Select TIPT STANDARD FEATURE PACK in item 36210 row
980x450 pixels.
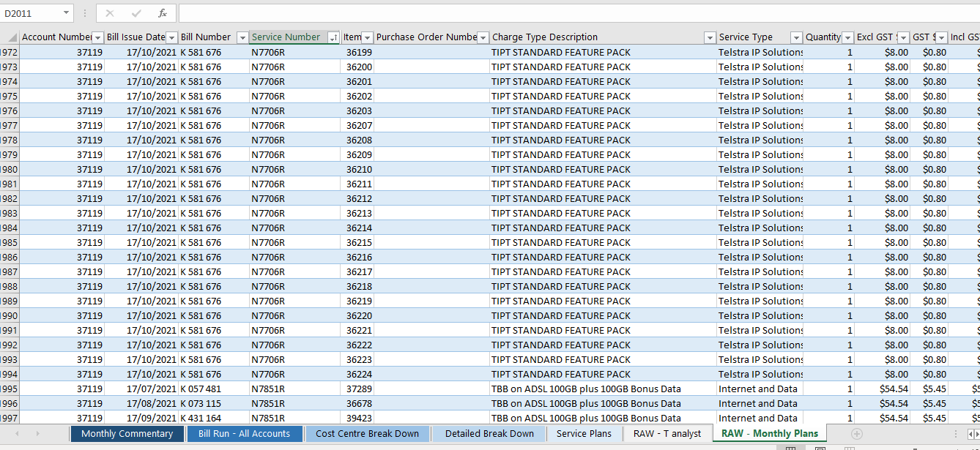604,169
